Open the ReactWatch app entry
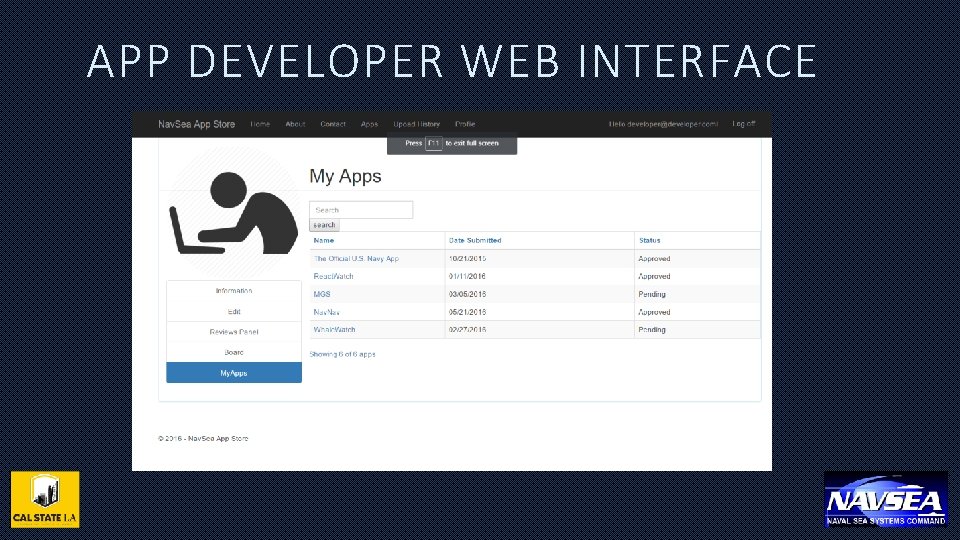The height and width of the screenshot is (540, 960). tap(333, 276)
